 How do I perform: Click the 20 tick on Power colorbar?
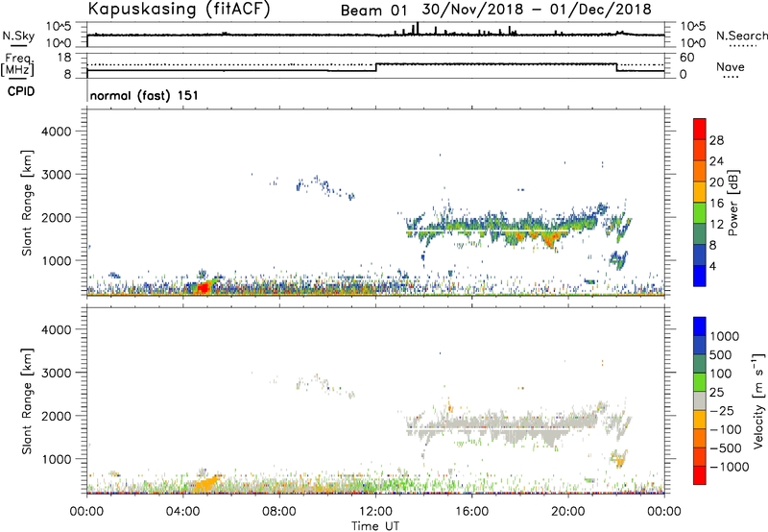(716, 182)
